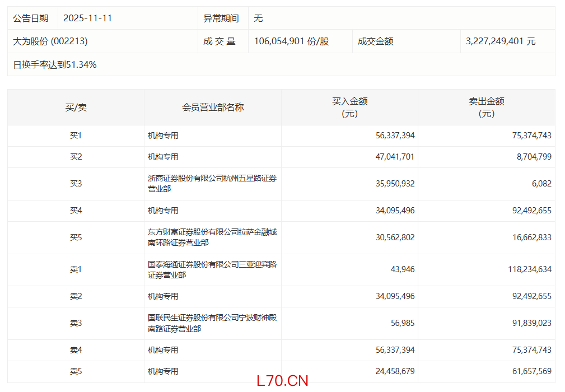Select the trading volume value 106,054,901 份/股
Screen dimensions: 565x392
(x=291, y=41)
